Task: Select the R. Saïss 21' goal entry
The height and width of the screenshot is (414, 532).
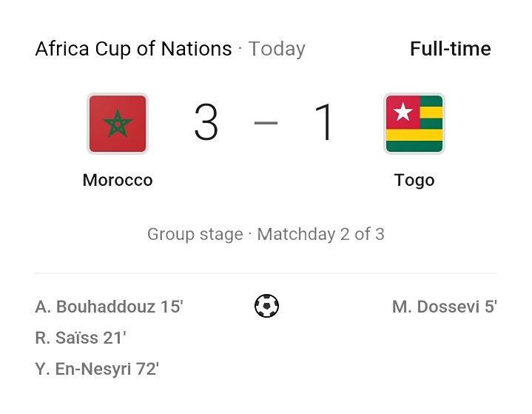Action: click(81, 338)
